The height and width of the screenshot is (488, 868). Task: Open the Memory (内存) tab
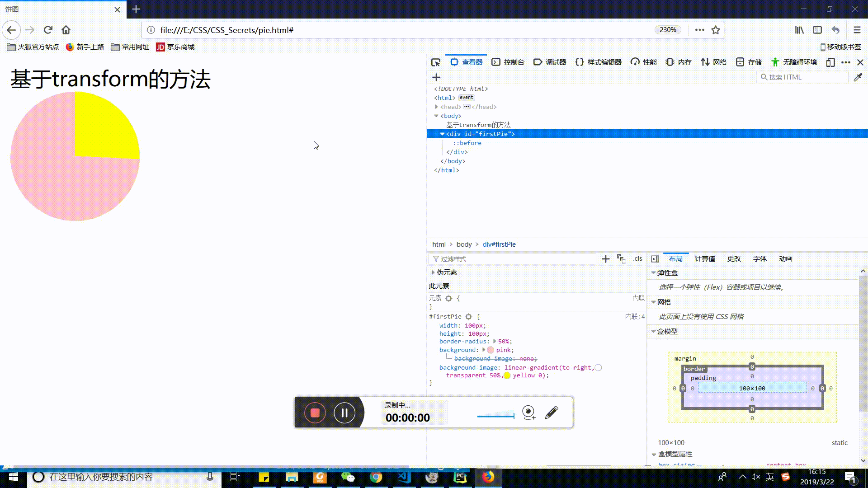(x=679, y=62)
